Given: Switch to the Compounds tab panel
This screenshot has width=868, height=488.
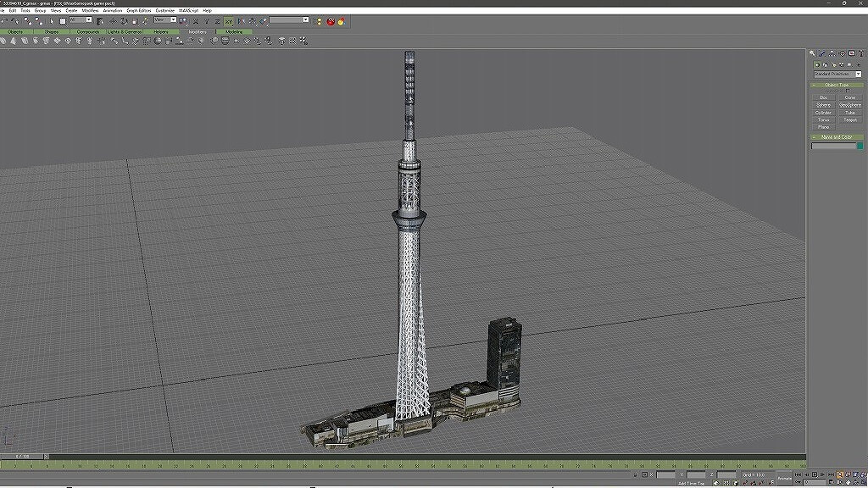Looking at the screenshot, I should (88, 32).
